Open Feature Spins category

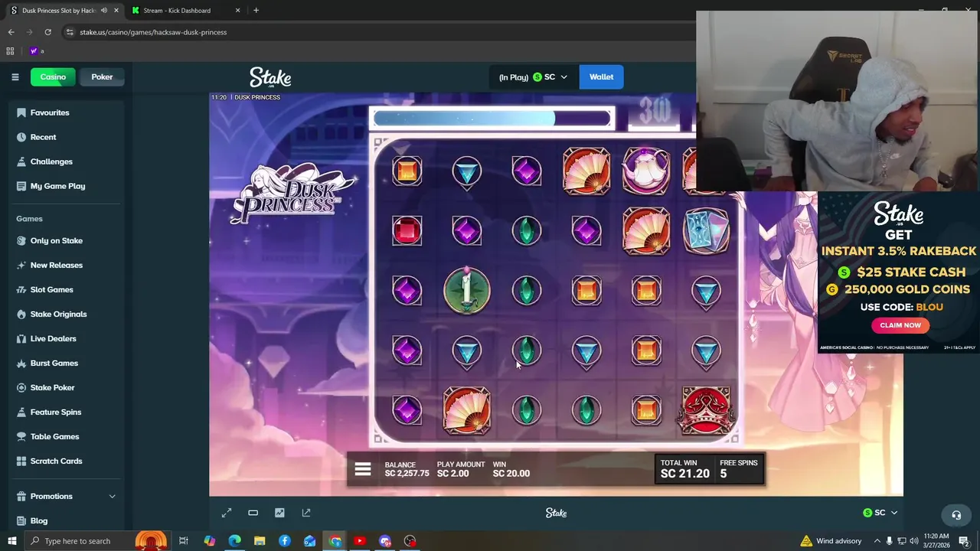(x=55, y=412)
